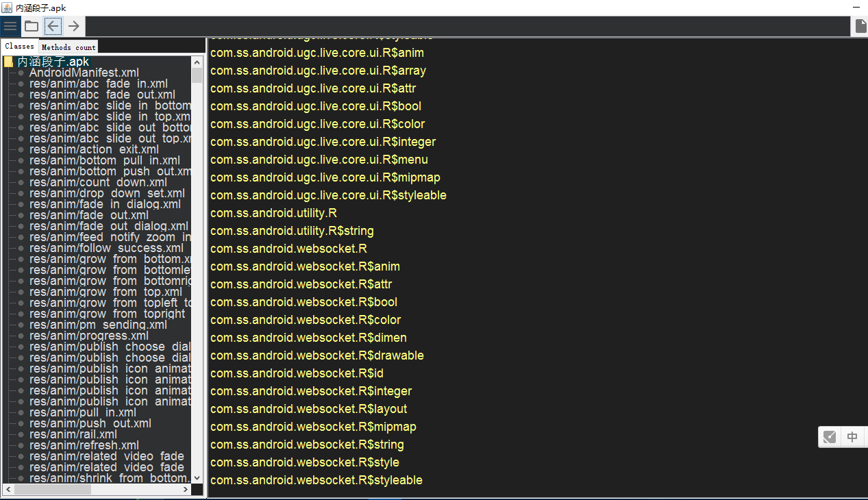Select res/anim/count_down.xml in tree
This screenshot has height=500, width=868.
(98, 182)
